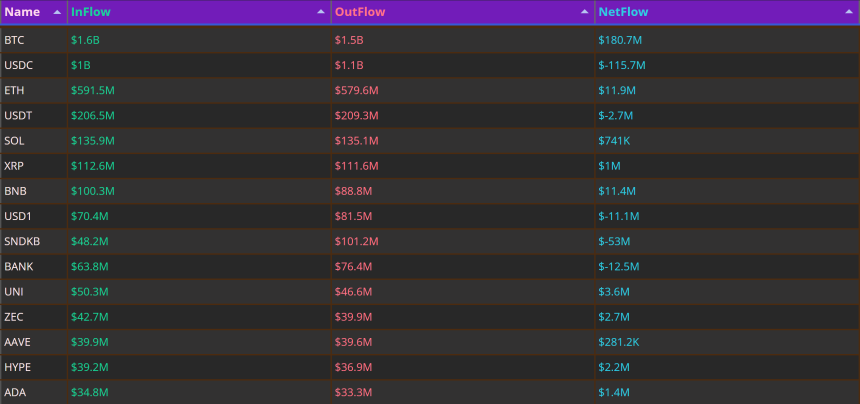Select the ADA row name
This screenshot has height=404, width=860.
15,393
